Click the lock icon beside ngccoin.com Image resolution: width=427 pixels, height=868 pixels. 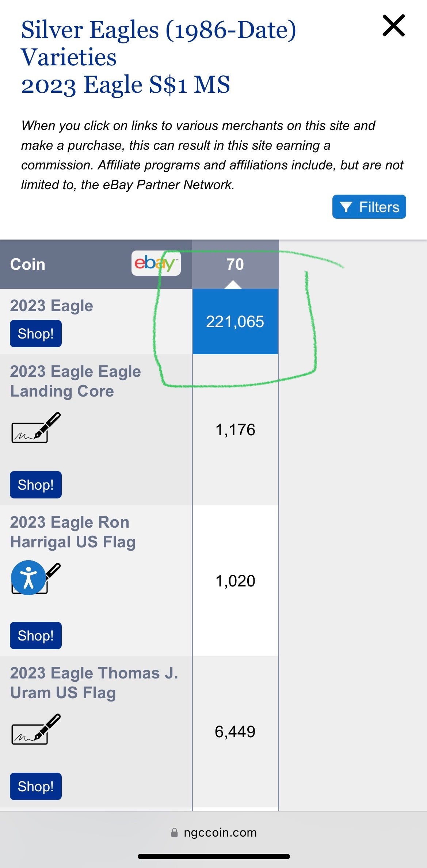(x=175, y=833)
